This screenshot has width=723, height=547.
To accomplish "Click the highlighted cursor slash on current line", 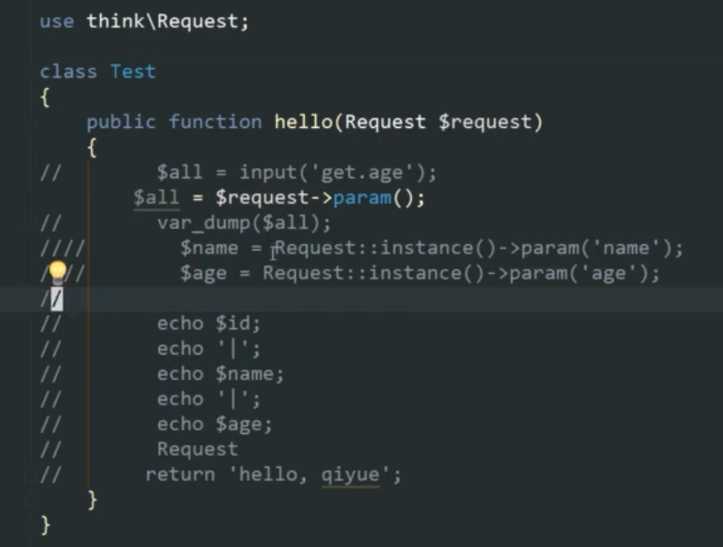I will [x=57, y=299].
